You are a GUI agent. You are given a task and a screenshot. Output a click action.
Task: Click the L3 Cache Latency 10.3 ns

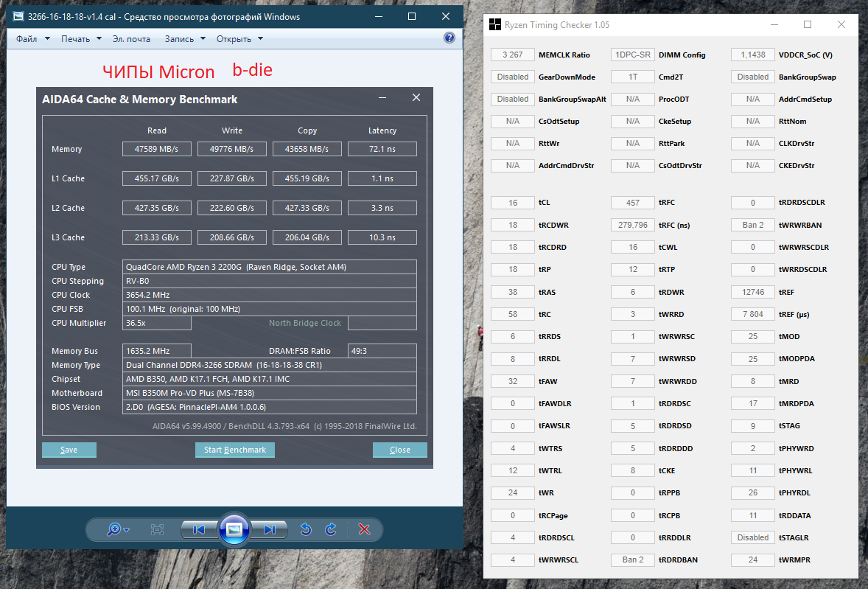click(x=382, y=237)
